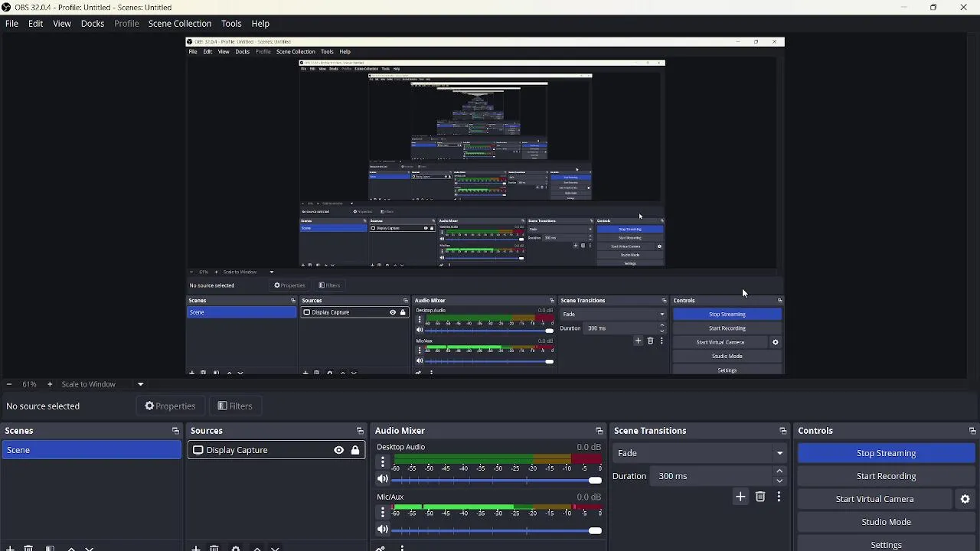Unlock the Display Capture source
The image size is (980, 551).
point(355,450)
